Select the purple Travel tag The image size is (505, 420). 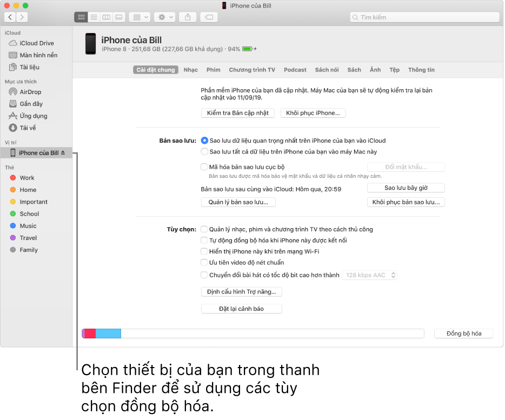tap(23, 238)
